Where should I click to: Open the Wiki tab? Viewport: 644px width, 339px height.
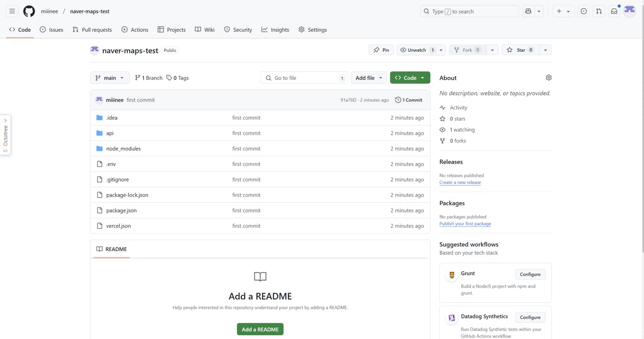205,30
